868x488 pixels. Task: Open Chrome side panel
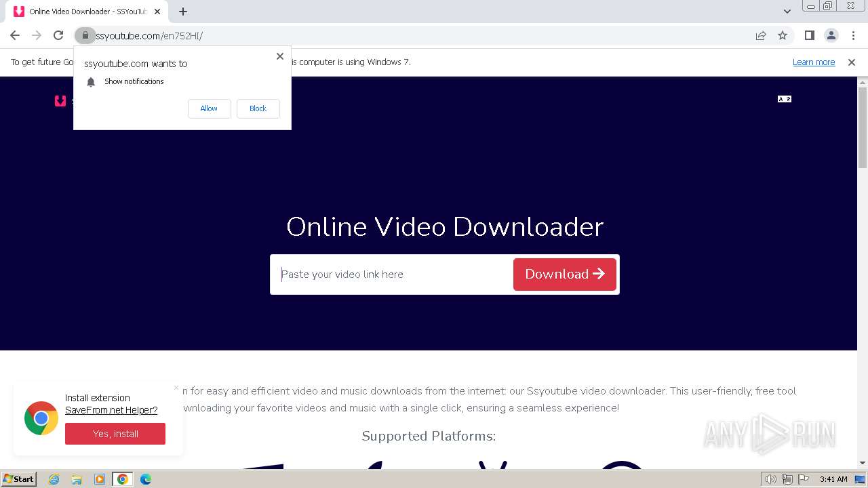tap(809, 35)
